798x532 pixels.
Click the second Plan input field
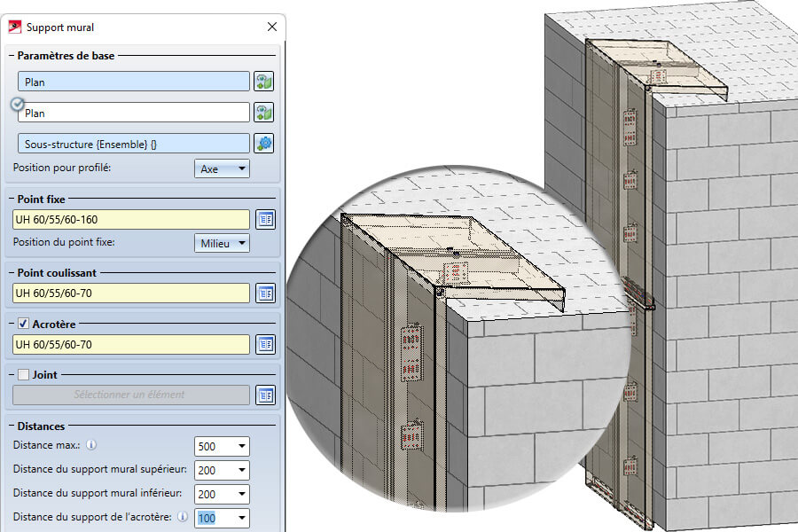click(x=134, y=113)
